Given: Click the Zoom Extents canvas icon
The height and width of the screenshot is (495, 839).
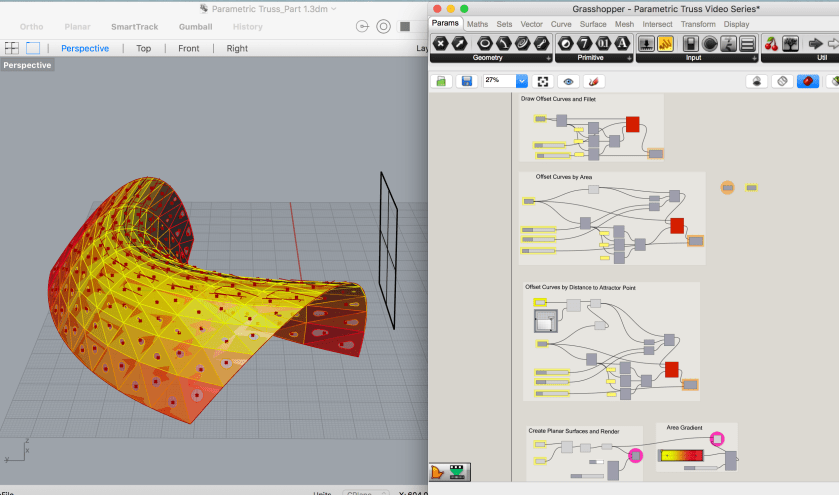Looking at the screenshot, I should 543,81.
